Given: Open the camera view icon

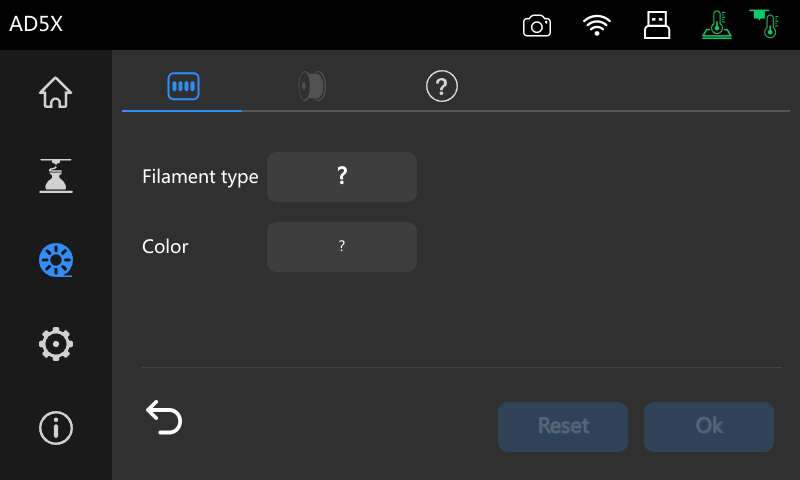Looking at the screenshot, I should click(x=537, y=26).
